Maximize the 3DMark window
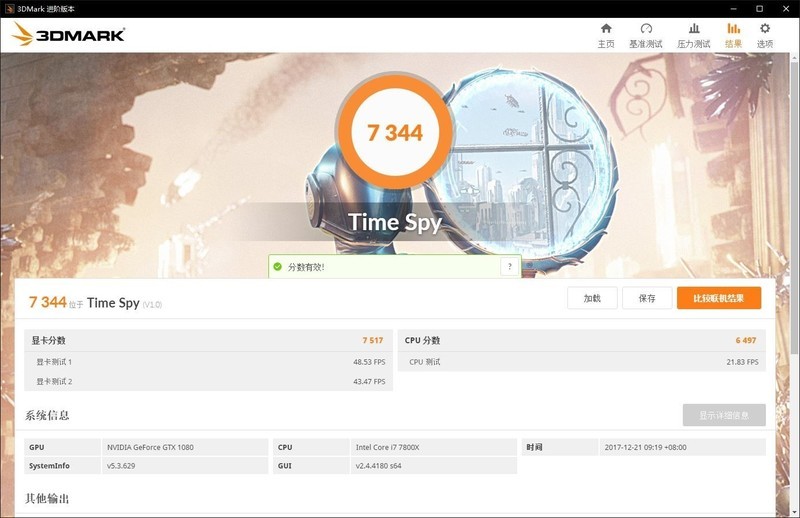Viewport: 800px width, 518px height. (x=759, y=9)
